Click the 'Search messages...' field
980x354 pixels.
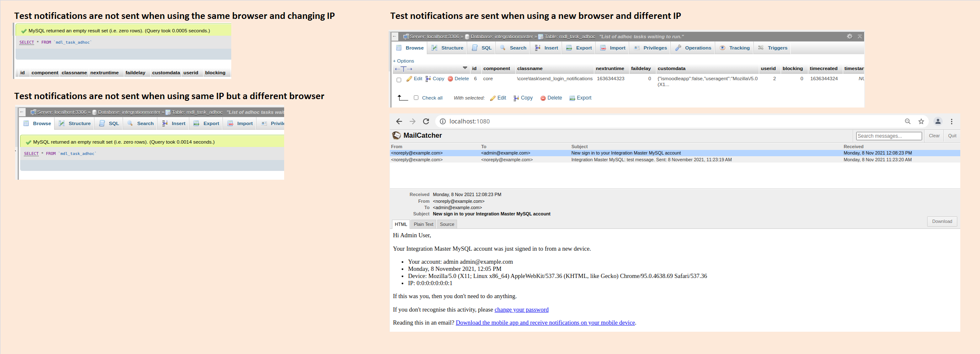tap(889, 136)
